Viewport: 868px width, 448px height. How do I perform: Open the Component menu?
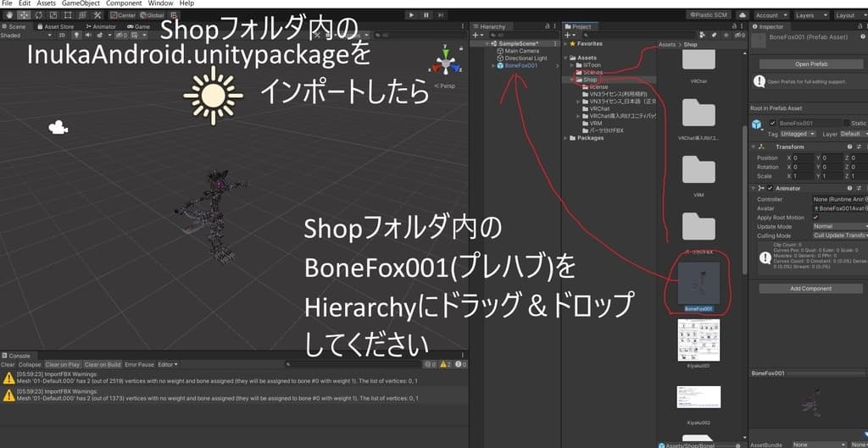[x=124, y=3]
